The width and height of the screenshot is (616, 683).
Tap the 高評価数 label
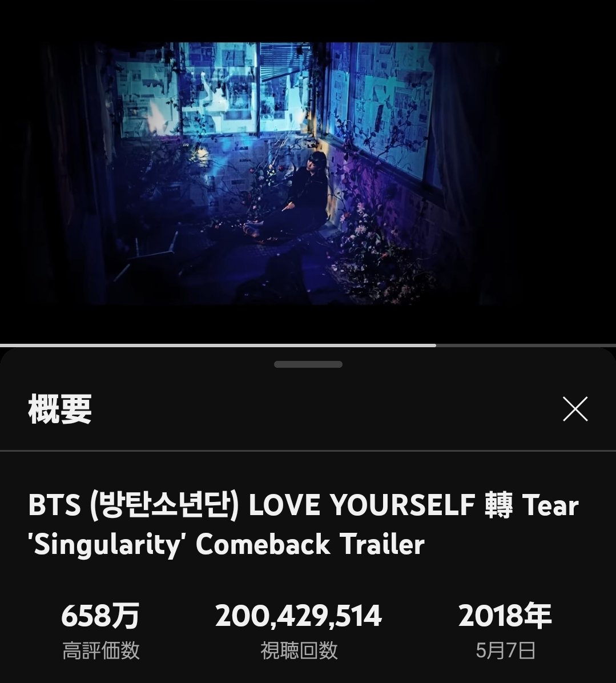[x=100, y=650]
